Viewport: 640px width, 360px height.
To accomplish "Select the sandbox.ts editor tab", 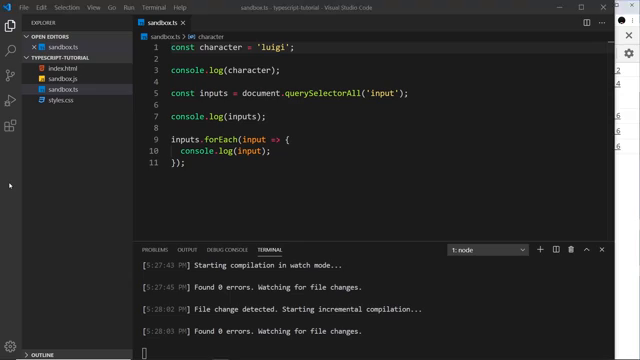I will pos(162,23).
